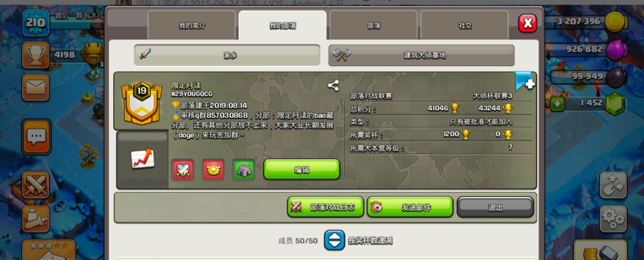Click 部落对战日志 war log button
The height and width of the screenshot is (260, 644).
[326, 207]
